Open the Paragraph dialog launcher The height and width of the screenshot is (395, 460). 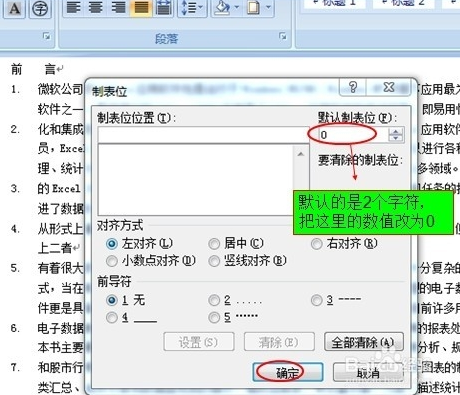(x=283, y=36)
